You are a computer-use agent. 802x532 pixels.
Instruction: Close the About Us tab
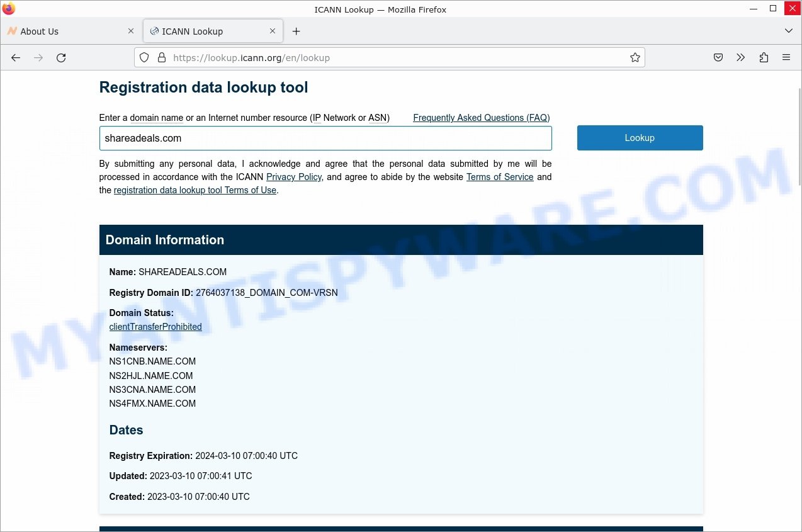point(131,31)
